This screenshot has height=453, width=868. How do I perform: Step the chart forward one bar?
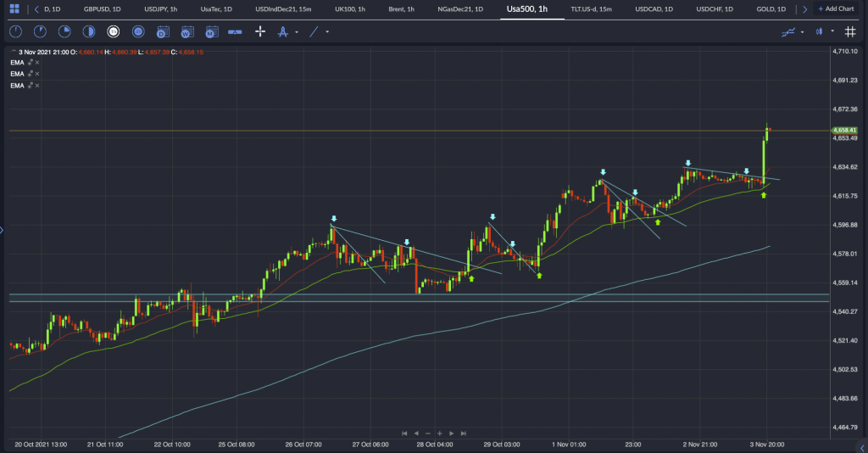pyautogui.click(x=452, y=433)
